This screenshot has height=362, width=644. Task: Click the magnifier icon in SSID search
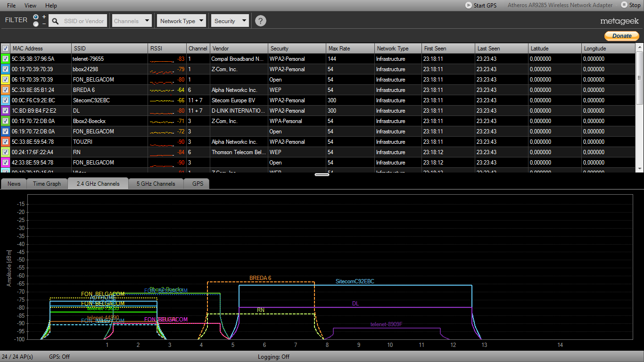pos(56,21)
